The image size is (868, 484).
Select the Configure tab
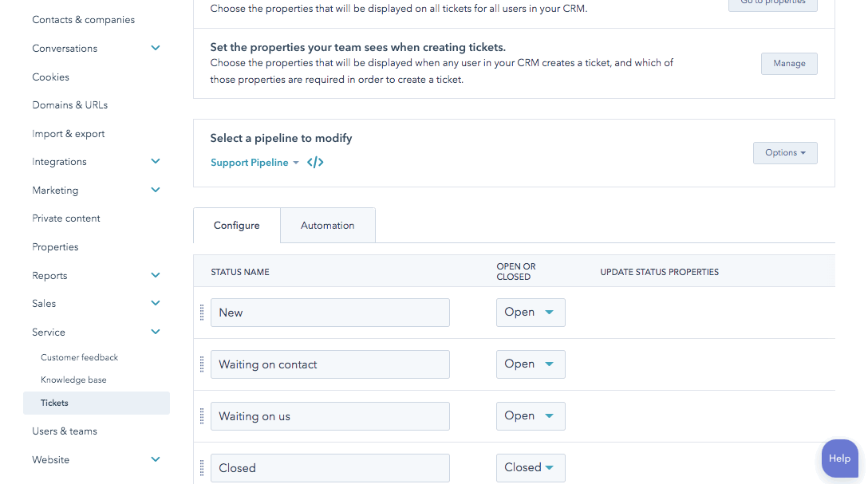(237, 226)
